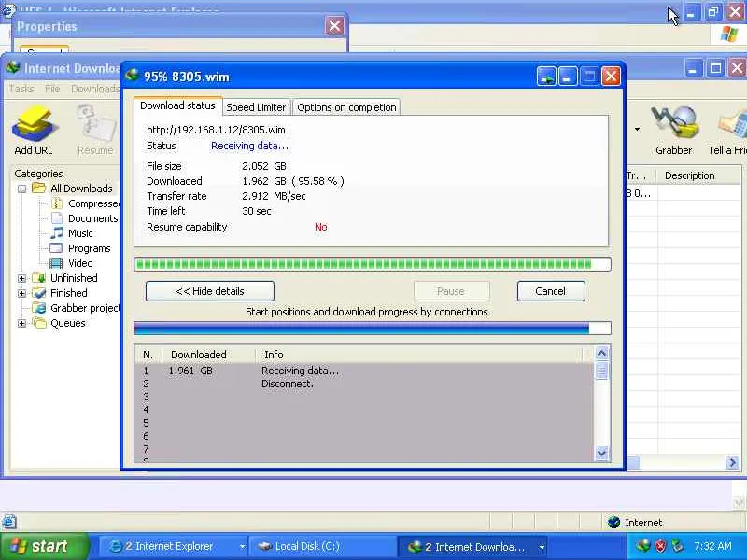Viewport: 747px width, 560px height.
Task: Click the Downloaded column header in connections list
Action: click(207, 355)
